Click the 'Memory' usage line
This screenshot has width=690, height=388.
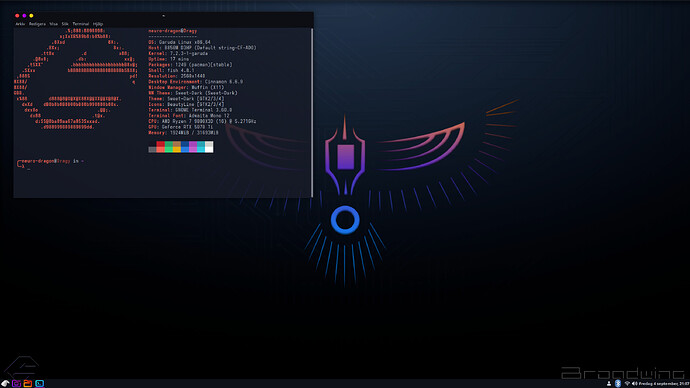pyautogui.click(x=183, y=133)
